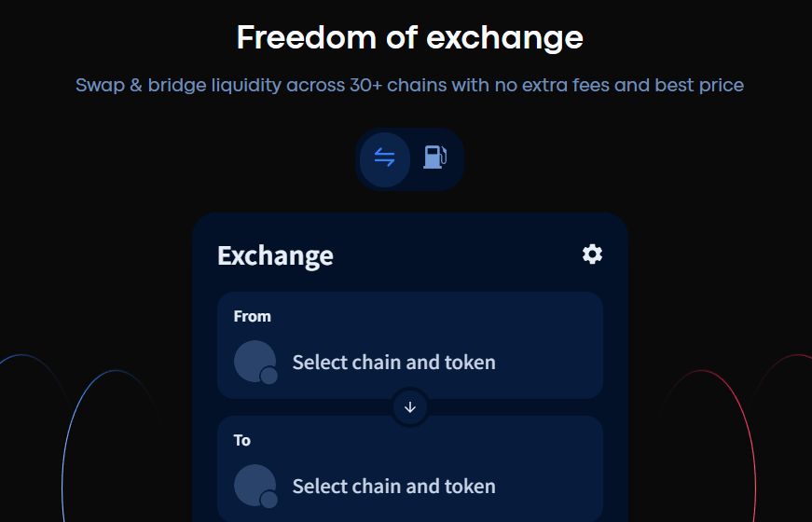This screenshot has height=522, width=812.
Task: Switch to the gas pump refuel mode
Action: coord(434,157)
